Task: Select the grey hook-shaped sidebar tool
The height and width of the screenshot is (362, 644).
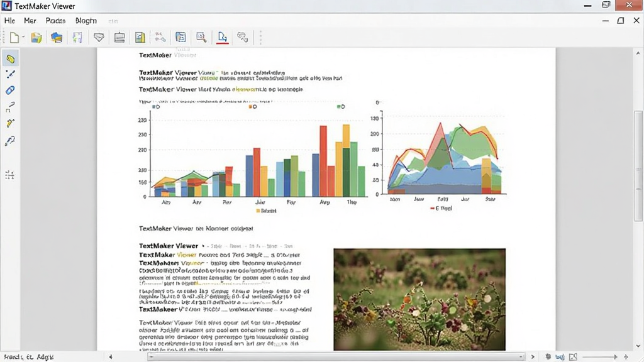Action: click(x=10, y=107)
